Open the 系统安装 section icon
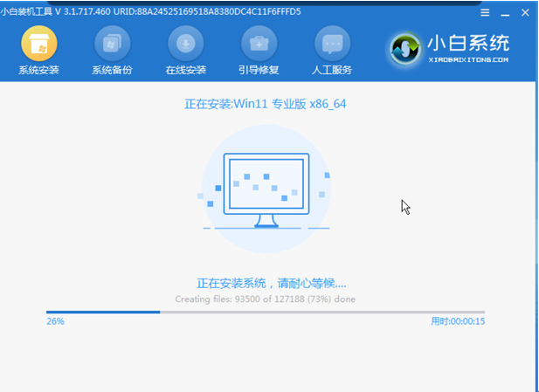539x392 pixels. (x=38, y=44)
